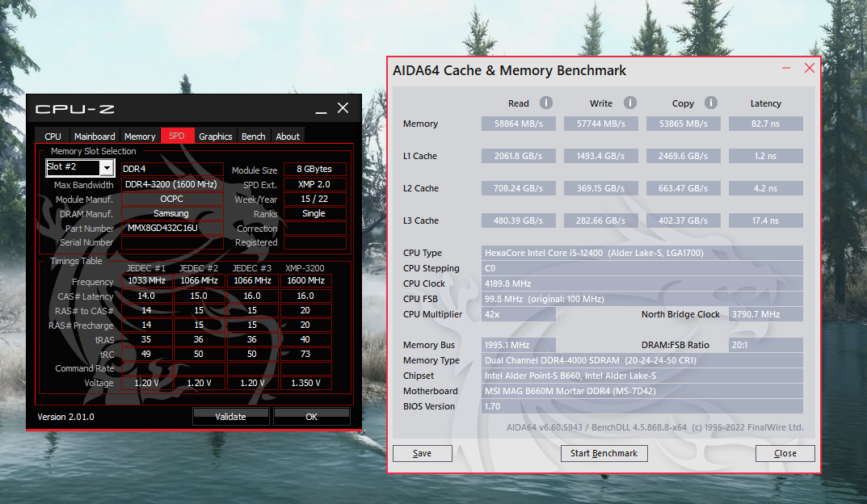Click the empty Serial Number field in CPU-Z
This screenshot has height=504, width=867.
click(x=172, y=242)
